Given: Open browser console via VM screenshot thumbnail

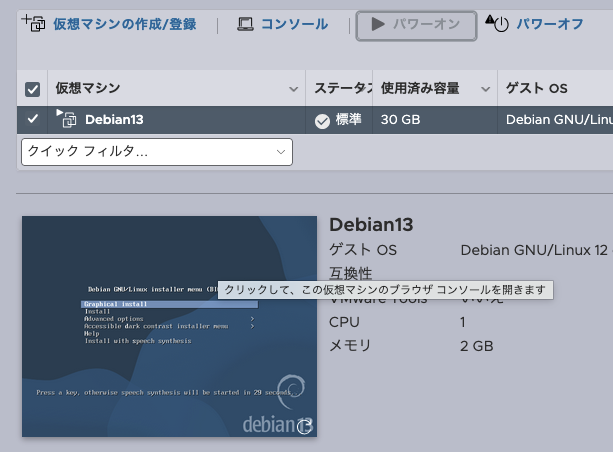Looking at the screenshot, I should 169,326.
